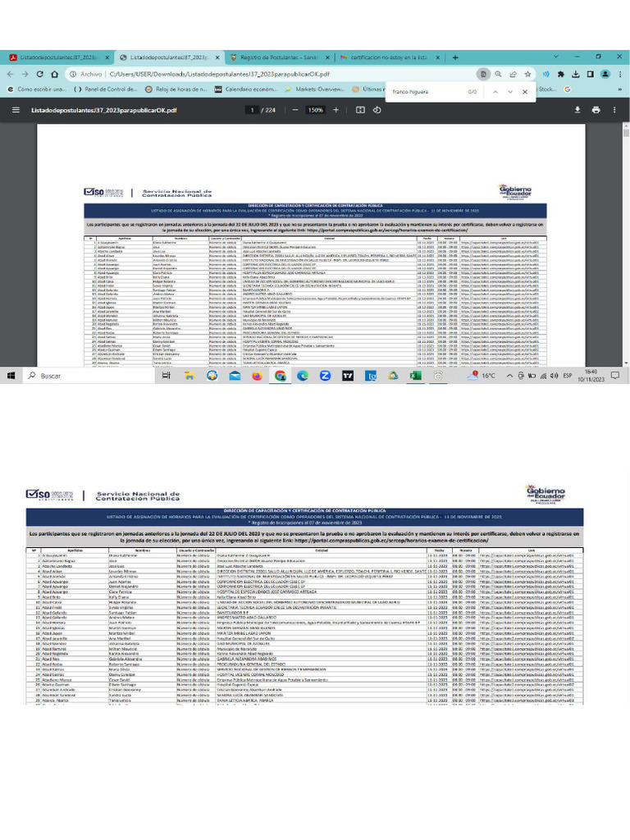The height and width of the screenshot is (840, 630).
Task: Download the PDF file
Action: click(577, 110)
